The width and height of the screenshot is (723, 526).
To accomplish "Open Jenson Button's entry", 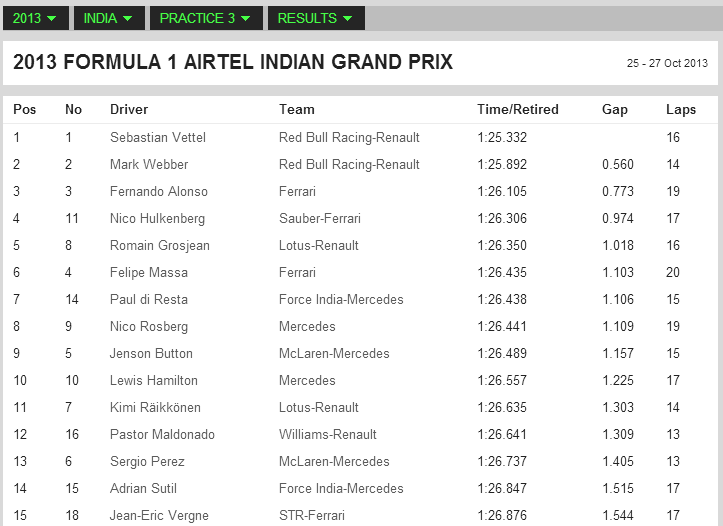I will point(151,354).
